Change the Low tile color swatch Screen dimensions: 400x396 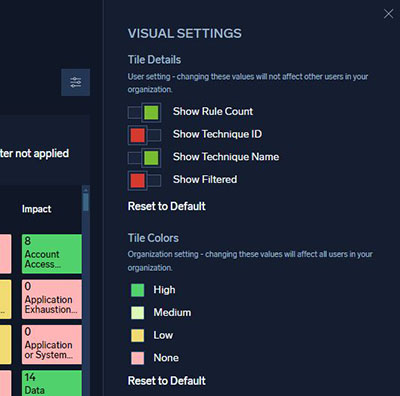click(138, 335)
